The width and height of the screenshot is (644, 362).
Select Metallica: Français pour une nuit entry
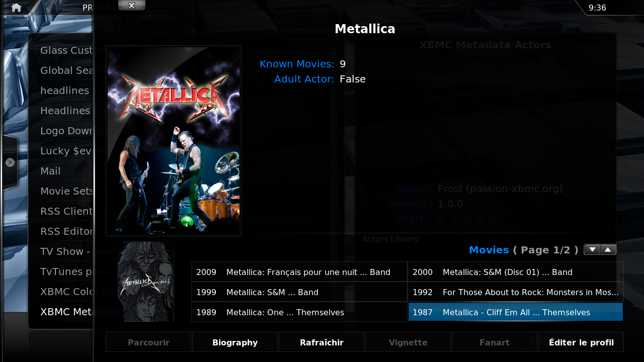click(299, 272)
